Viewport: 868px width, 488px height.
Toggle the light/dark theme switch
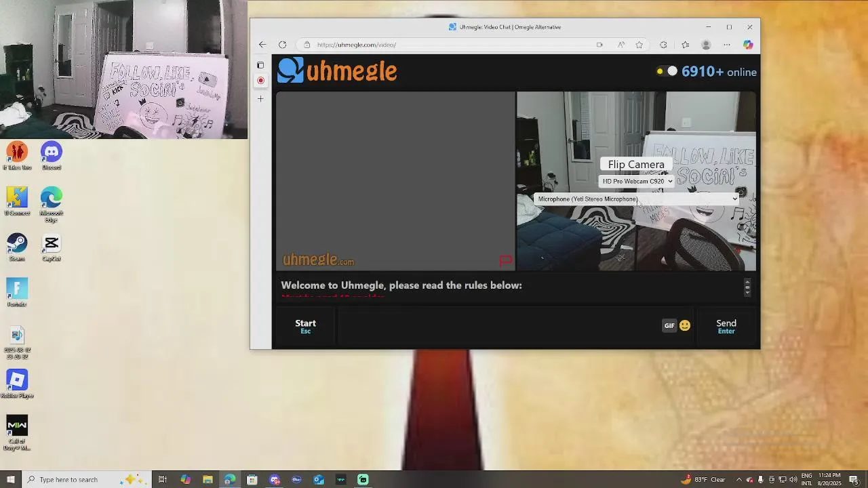pyautogui.click(x=667, y=71)
